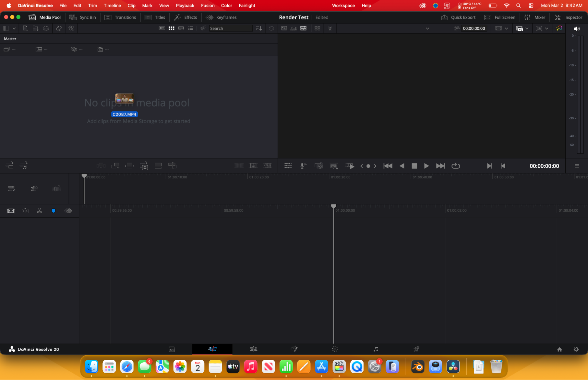The image size is (588, 380).
Task: Click the import media folder icon
Action: 35,28
